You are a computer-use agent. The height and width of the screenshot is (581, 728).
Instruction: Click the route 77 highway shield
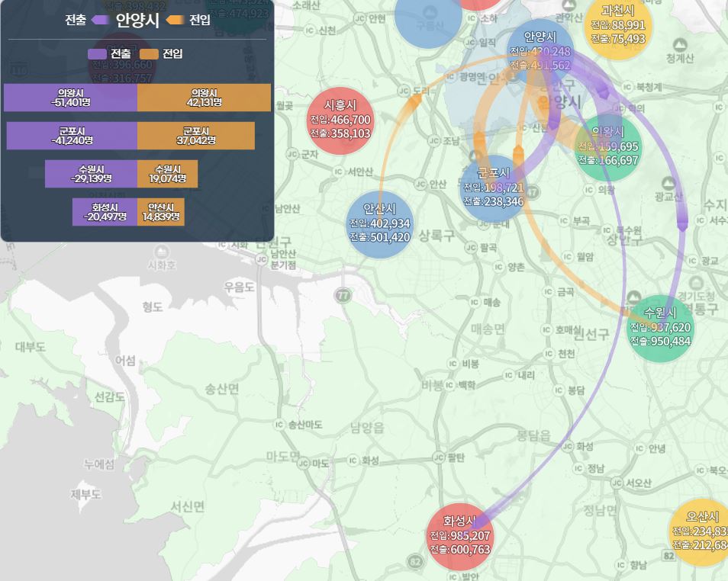[343, 295]
